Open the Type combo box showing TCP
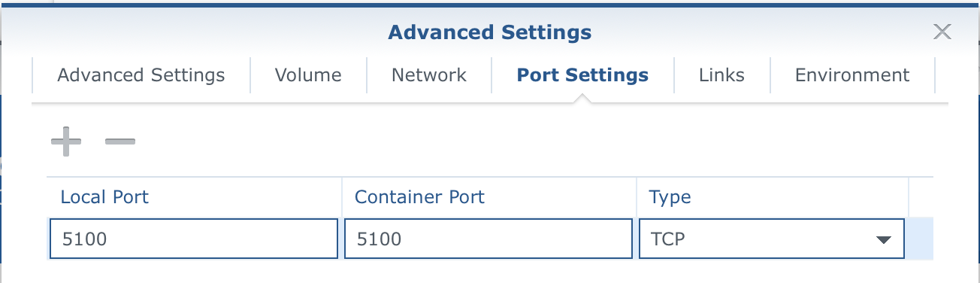Screen dimensions: 980x283 (771, 239)
